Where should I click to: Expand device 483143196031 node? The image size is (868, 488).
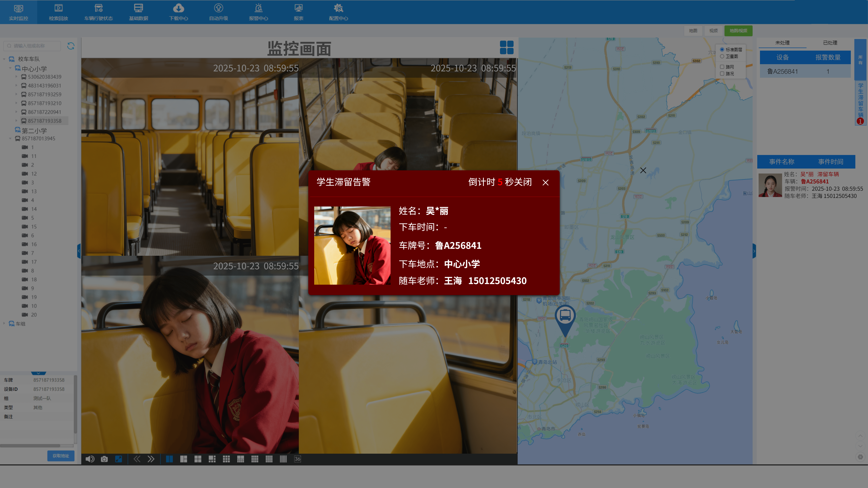(16, 86)
